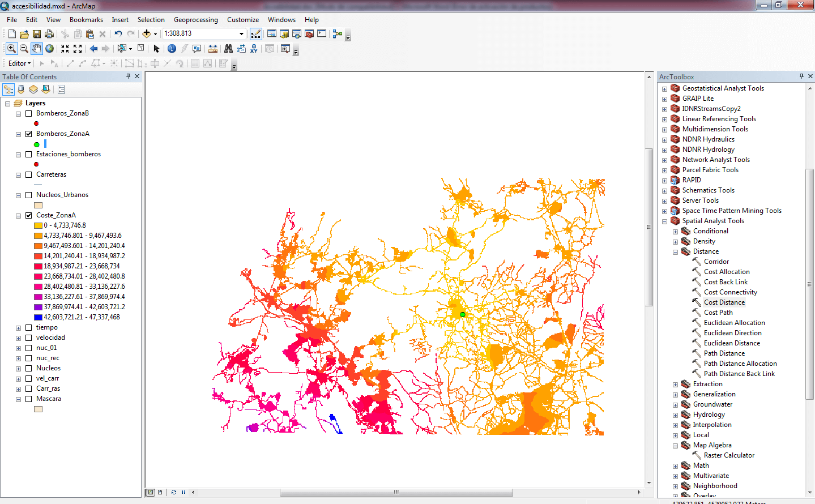The width and height of the screenshot is (815, 504).
Task: Open the Bookmarks menu
Action: click(x=86, y=20)
